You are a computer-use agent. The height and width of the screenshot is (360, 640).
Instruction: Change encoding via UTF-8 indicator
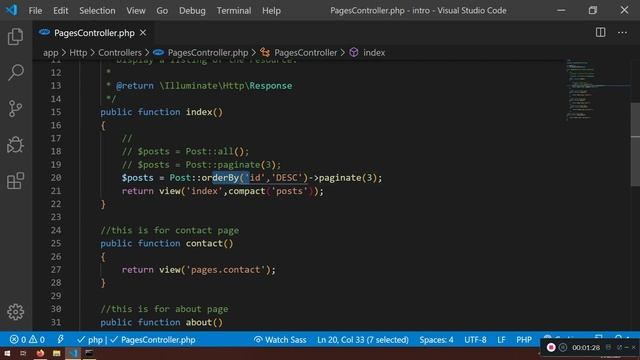click(x=475, y=340)
